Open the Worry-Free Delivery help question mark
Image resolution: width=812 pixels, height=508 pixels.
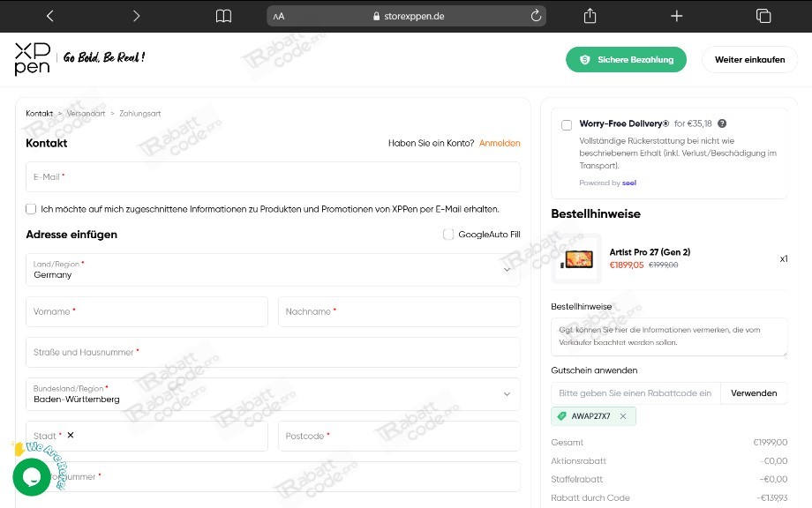point(722,123)
